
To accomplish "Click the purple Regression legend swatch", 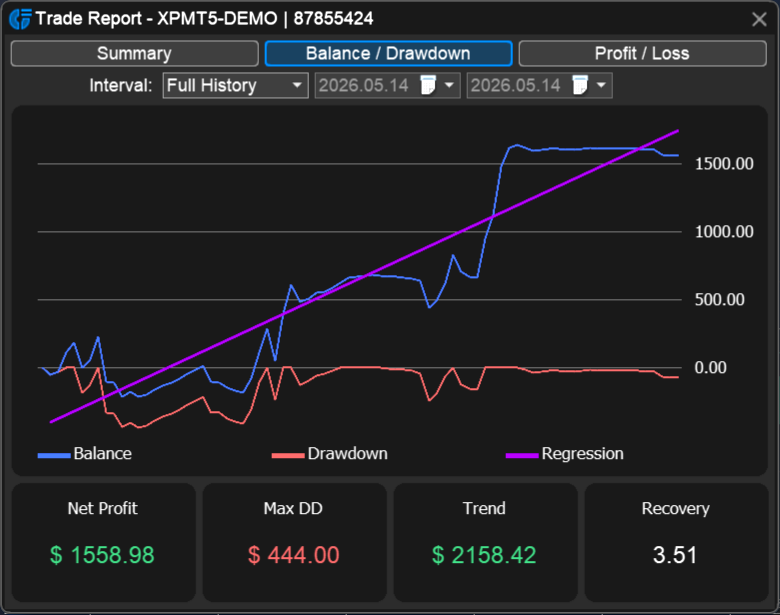I will coord(522,455).
